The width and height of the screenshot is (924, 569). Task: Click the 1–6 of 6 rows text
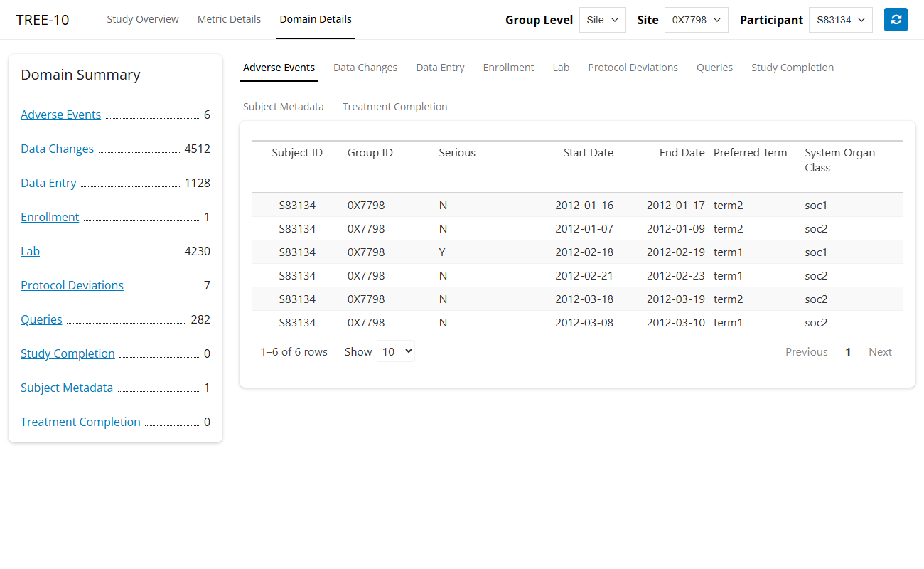point(294,351)
